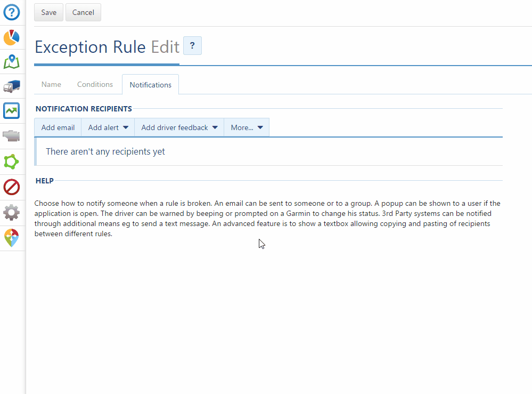Click the green rules gear icon

click(12, 162)
